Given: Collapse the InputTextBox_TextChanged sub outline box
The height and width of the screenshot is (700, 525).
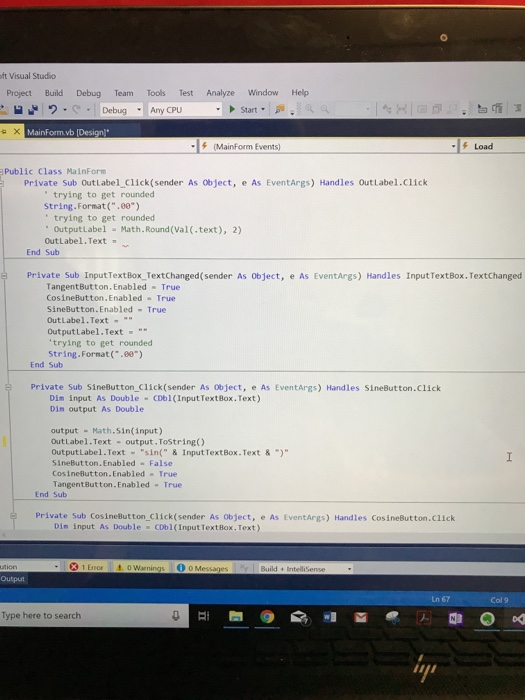Looking at the screenshot, I should pos(4,276).
